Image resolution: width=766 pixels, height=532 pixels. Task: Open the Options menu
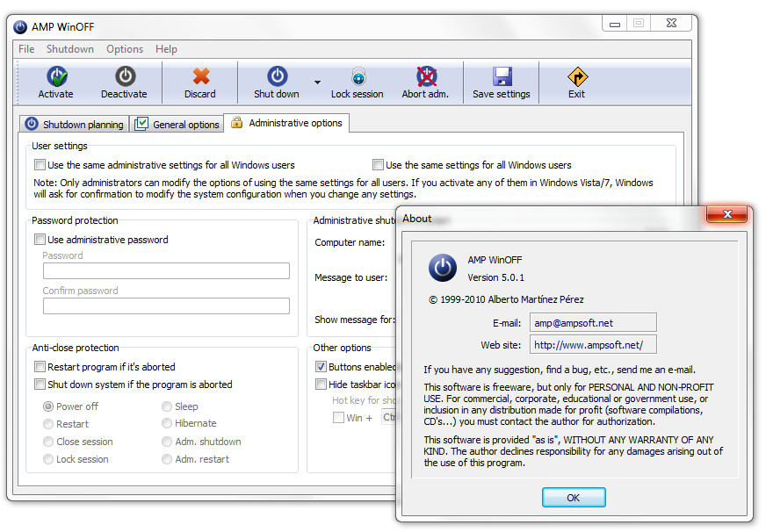point(125,49)
